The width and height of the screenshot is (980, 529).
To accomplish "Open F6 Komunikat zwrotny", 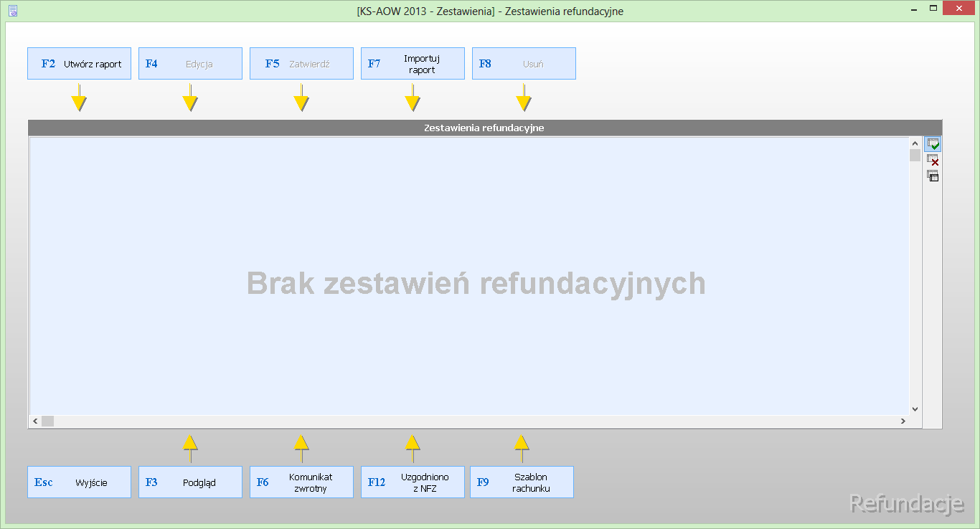I will click(301, 482).
